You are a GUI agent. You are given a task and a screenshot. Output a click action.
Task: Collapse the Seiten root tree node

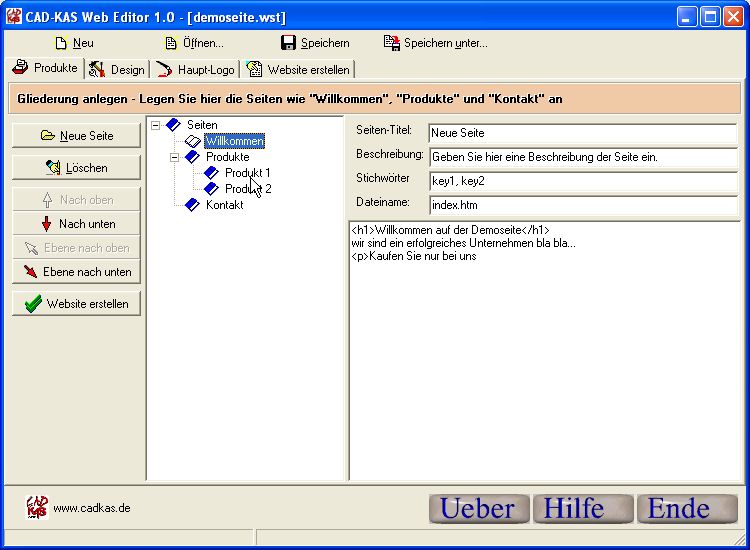[156, 125]
